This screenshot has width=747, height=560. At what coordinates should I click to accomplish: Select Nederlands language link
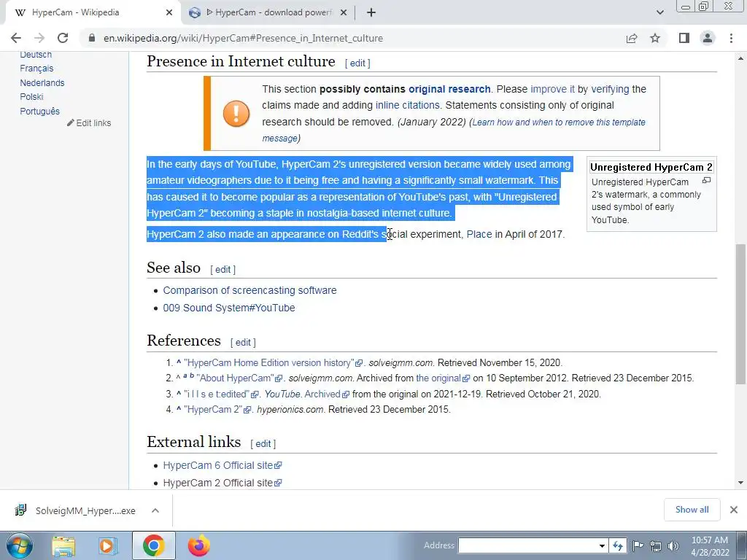click(42, 83)
